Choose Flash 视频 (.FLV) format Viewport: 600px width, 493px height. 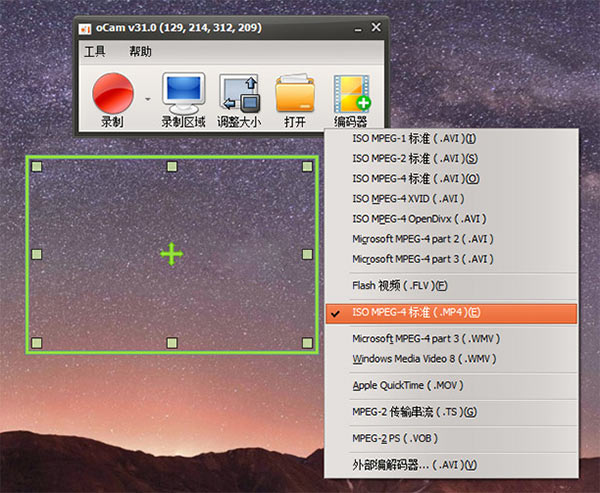coord(452,286)
